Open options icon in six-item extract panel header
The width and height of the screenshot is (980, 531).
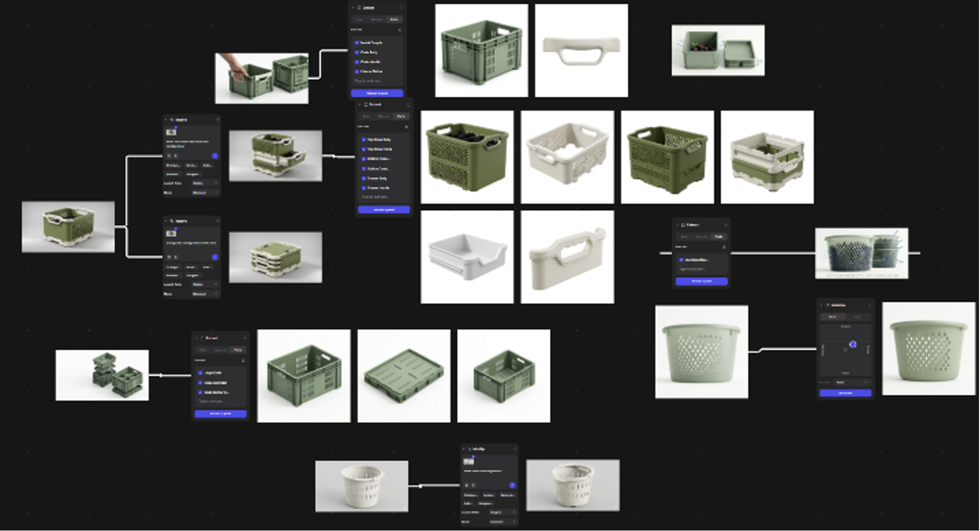(x=408, y=104)
